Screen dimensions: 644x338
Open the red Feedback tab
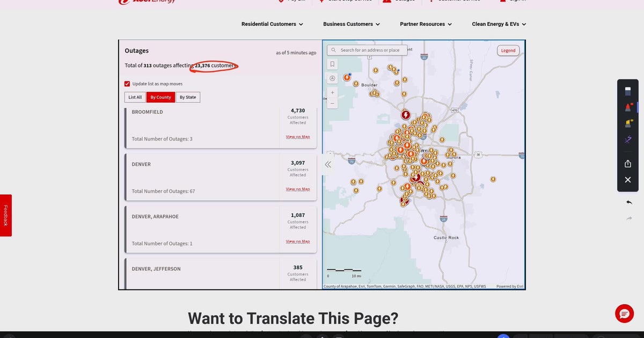coord(6,215)
